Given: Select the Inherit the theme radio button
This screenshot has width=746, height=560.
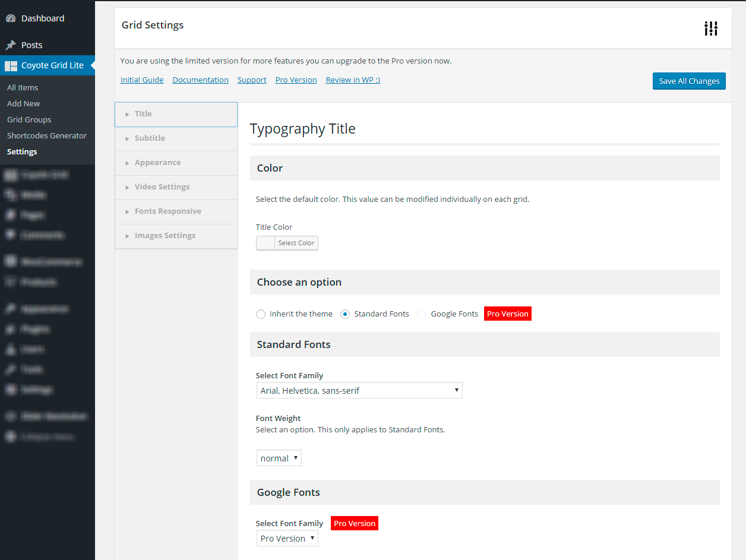Looking at the screenshot, I should point(261,314).
